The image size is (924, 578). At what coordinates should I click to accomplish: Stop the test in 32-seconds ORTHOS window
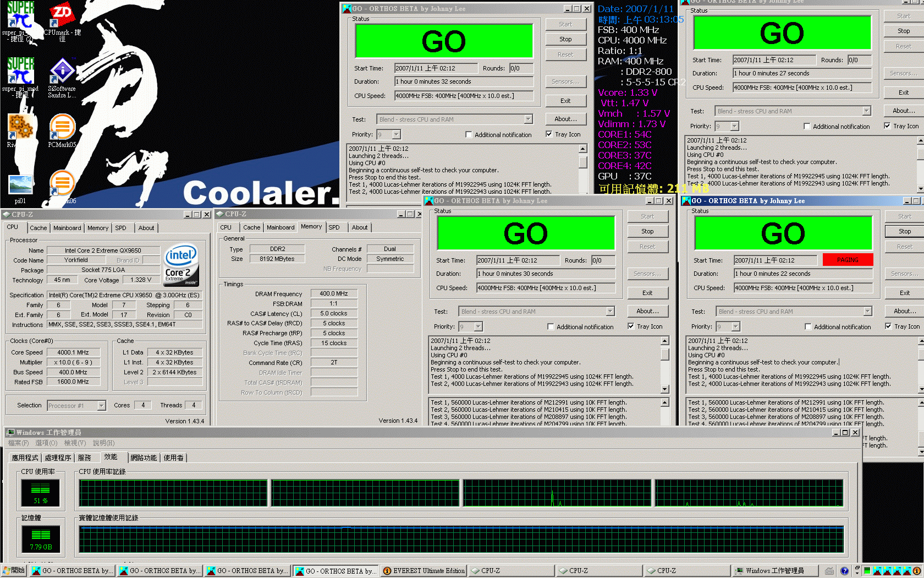point(565,39)
